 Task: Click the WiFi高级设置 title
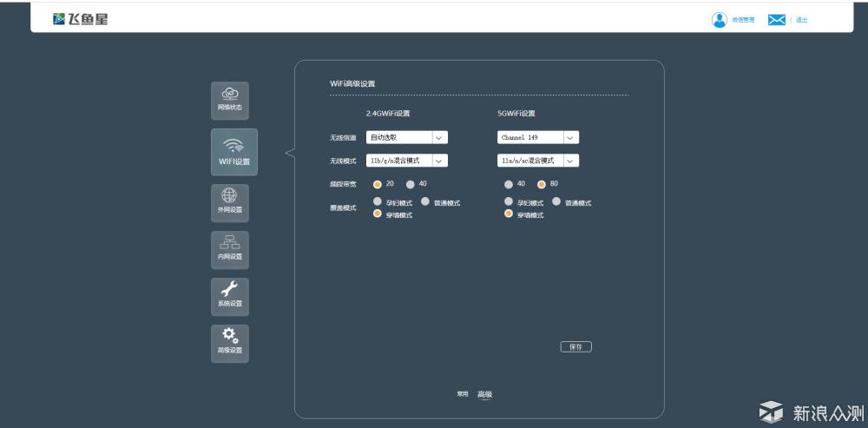click(352, 83)
